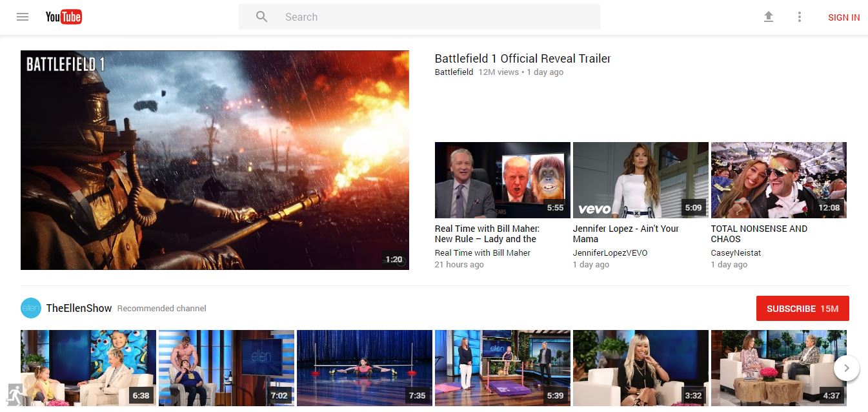This screenshot has height=412, width=868.
Task: Click the search magnifier icon
Action: (261, 17)
